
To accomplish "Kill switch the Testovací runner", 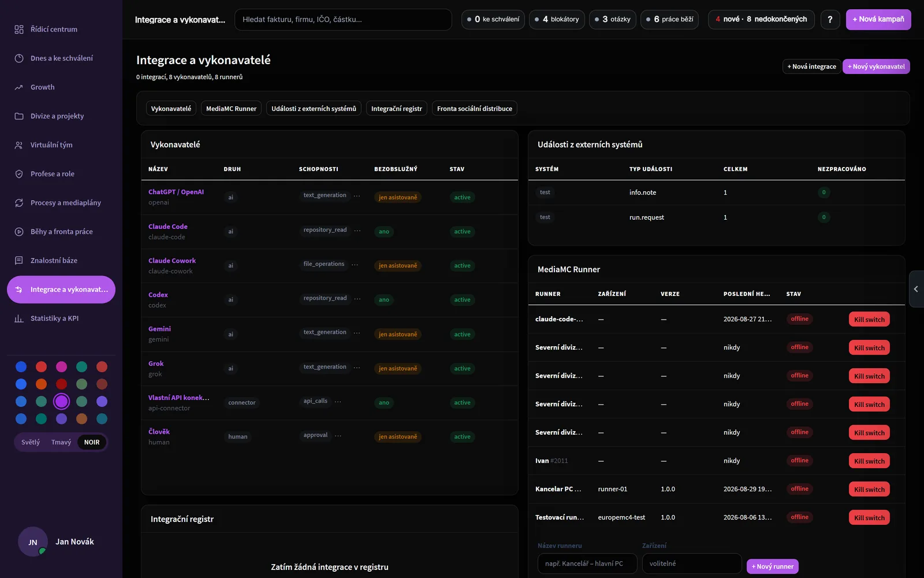I will 869,518.
